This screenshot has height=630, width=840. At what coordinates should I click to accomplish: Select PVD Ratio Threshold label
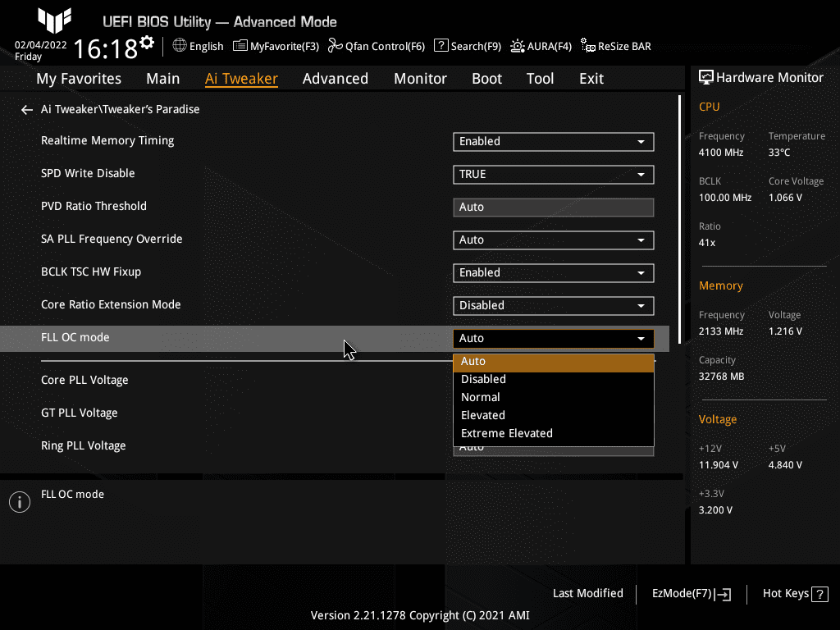[94, 206]
